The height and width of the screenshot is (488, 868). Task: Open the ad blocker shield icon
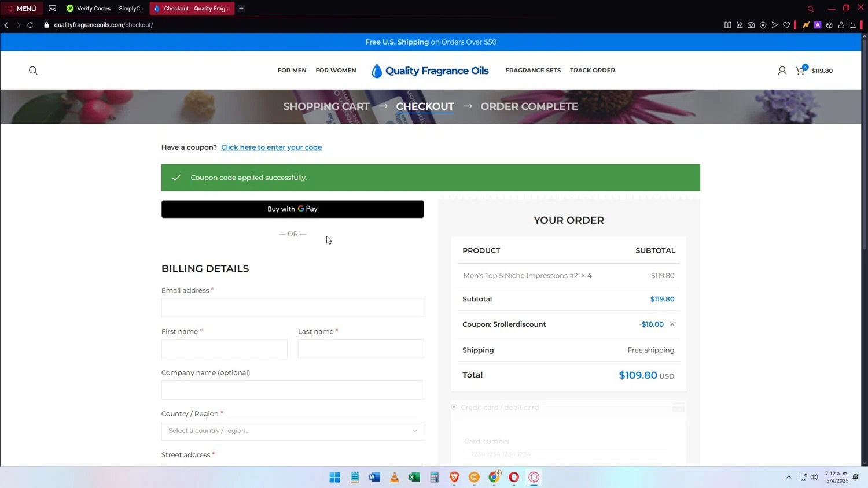point(763,25)
